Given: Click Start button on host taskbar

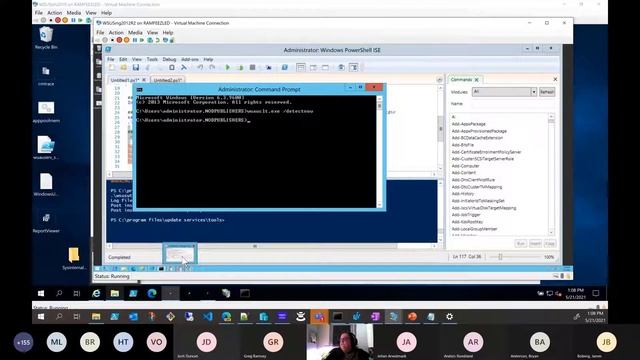Looking at the screenshot, I should [41, 316].
